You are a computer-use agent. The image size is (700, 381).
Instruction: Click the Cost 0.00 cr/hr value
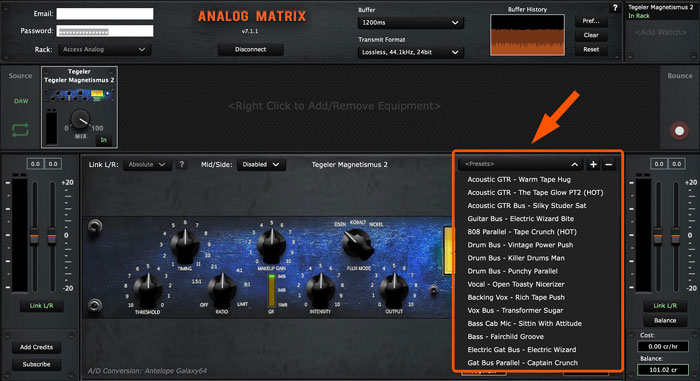click(x=662, y=347)
